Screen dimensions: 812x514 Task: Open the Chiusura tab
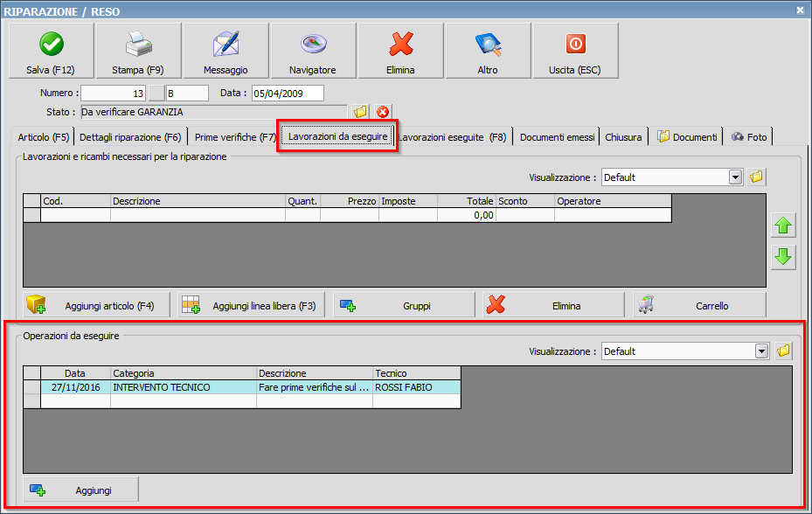click(x=623, y=137)
